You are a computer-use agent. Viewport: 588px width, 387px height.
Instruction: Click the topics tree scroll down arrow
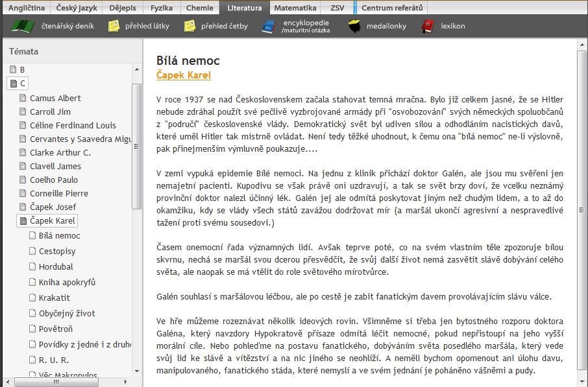click(x=137, y=371)
